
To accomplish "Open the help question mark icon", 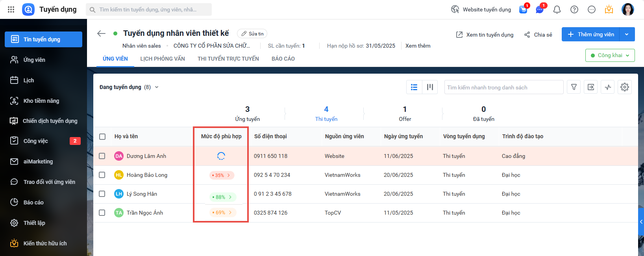I will (574, 9).
